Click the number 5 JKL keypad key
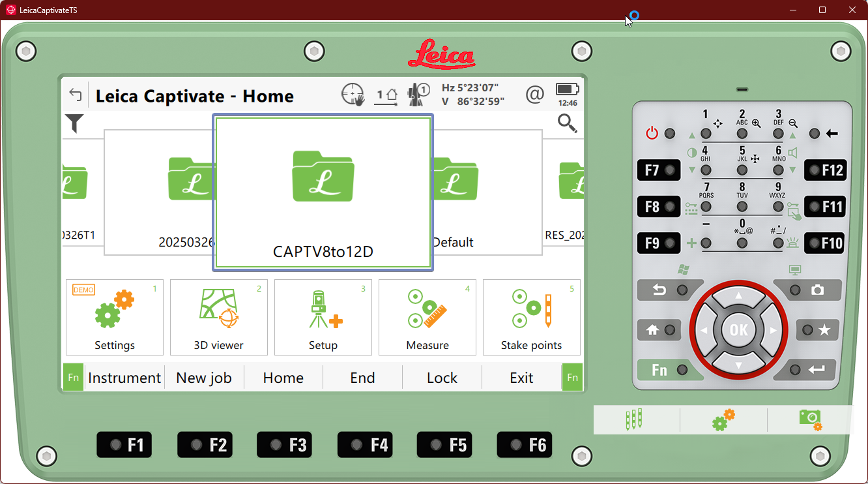This screenshot has height=484, width=868. pos(742,170)
